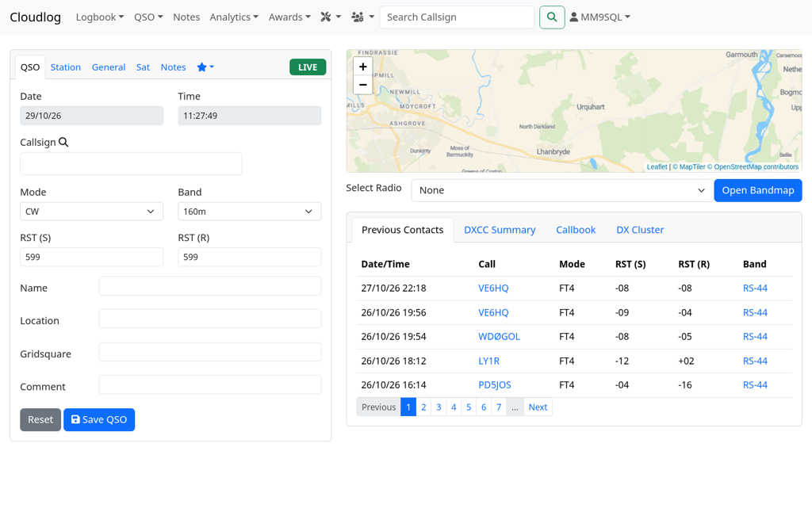812x512 pixels.
Task: Zoom in on the map
Action: pyautogui.click(x=362, y=67)
